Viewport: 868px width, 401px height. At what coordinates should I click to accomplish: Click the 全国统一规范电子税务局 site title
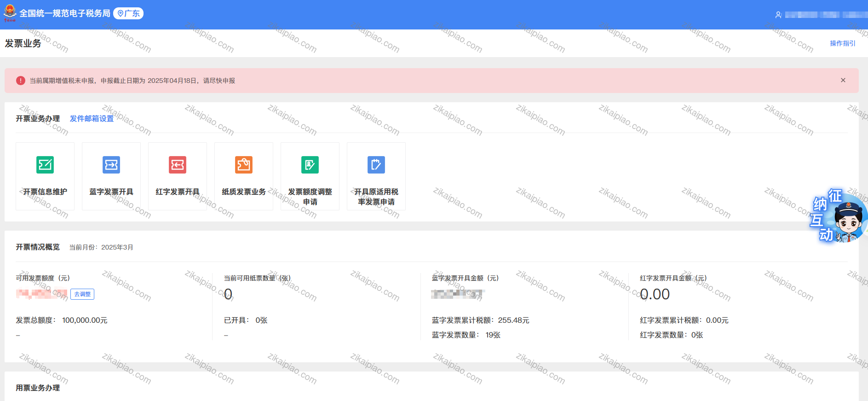click(x=65, y=13)
